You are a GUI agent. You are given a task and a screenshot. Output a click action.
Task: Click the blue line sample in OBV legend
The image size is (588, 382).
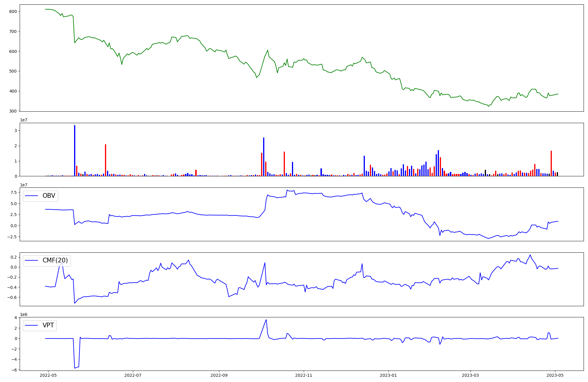click(x=32, y=196)
